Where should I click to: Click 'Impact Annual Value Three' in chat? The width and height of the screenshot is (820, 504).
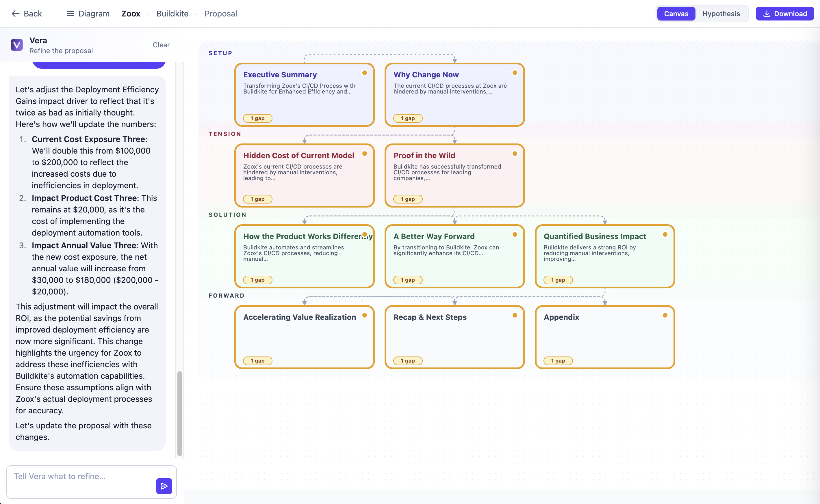pyautogui.click(x=84, y=245)
